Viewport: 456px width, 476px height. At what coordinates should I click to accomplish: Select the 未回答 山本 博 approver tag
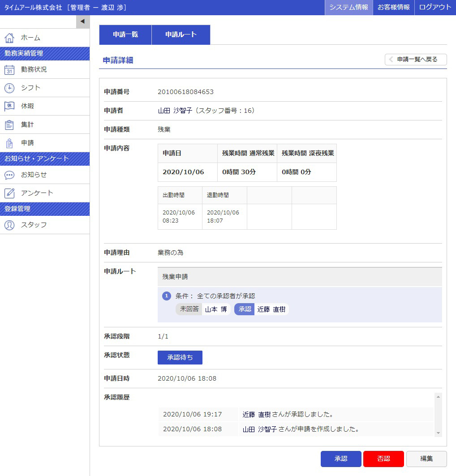[x=203, y=309]
